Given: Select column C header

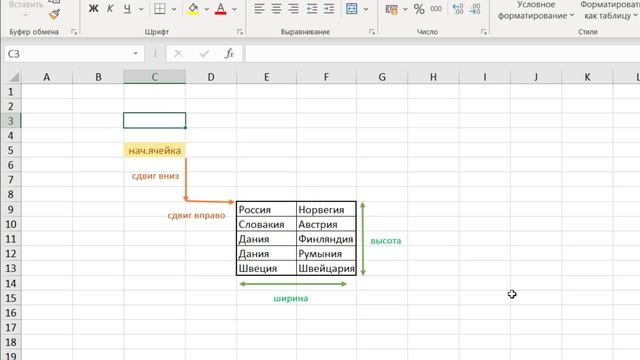Looking at the screenshot, I should click(x=155, y=77).
